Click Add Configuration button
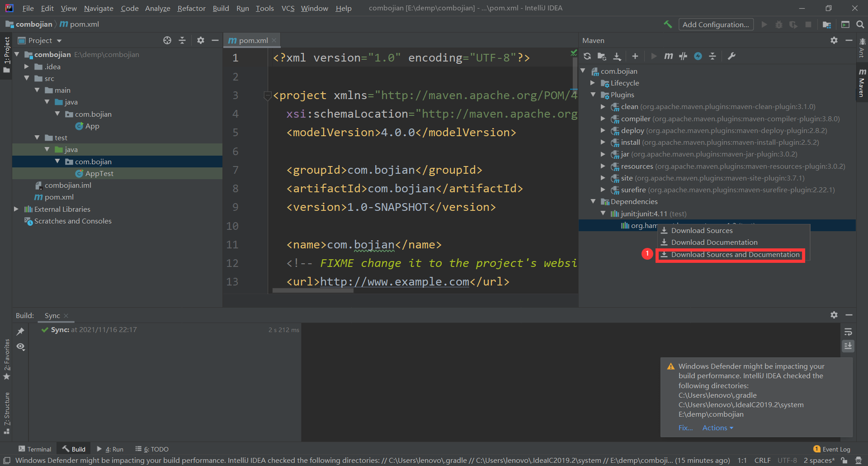 (x=716, y=24)
